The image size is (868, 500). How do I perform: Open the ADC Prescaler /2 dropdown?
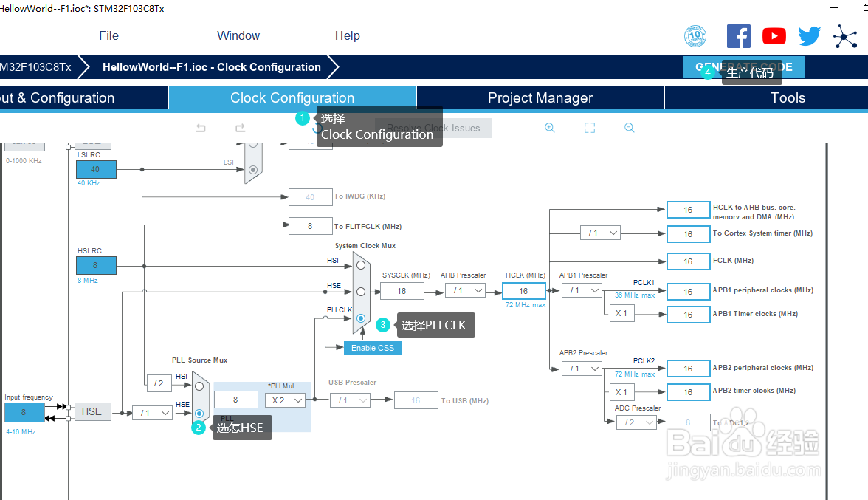[636, 422]
